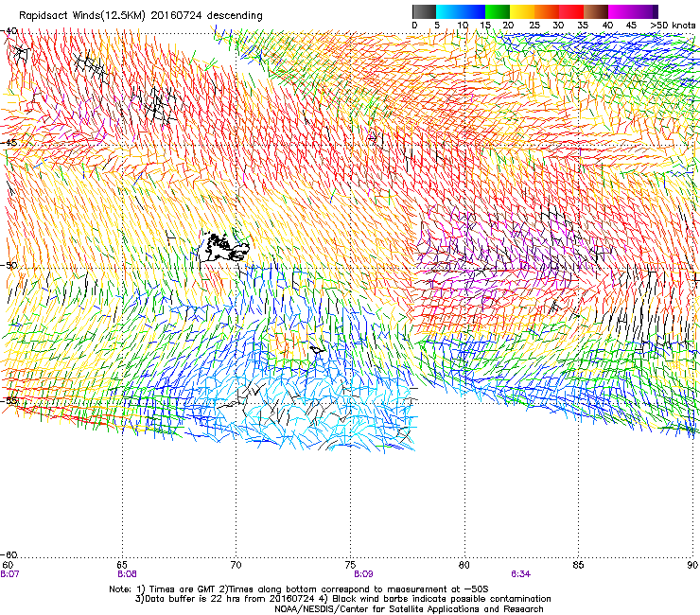Click the latitude axis label "-60"
700x615 pixels.
point(9,554)
